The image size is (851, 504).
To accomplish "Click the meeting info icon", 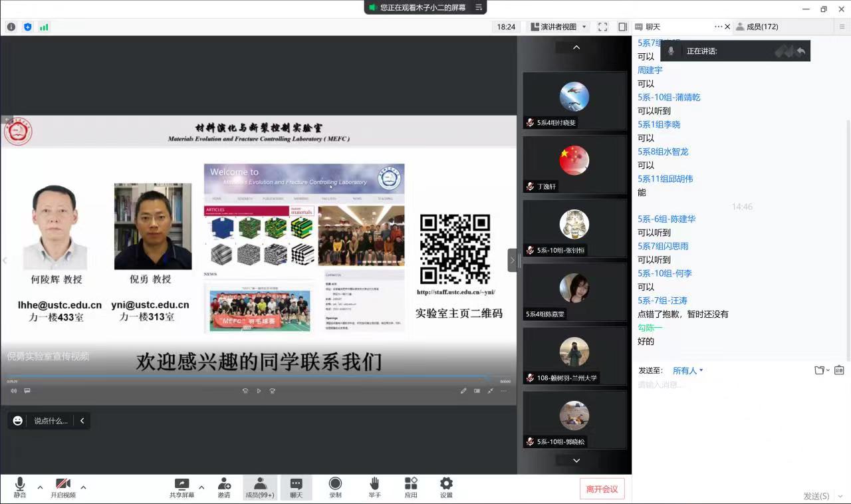I will coord(11,27).
